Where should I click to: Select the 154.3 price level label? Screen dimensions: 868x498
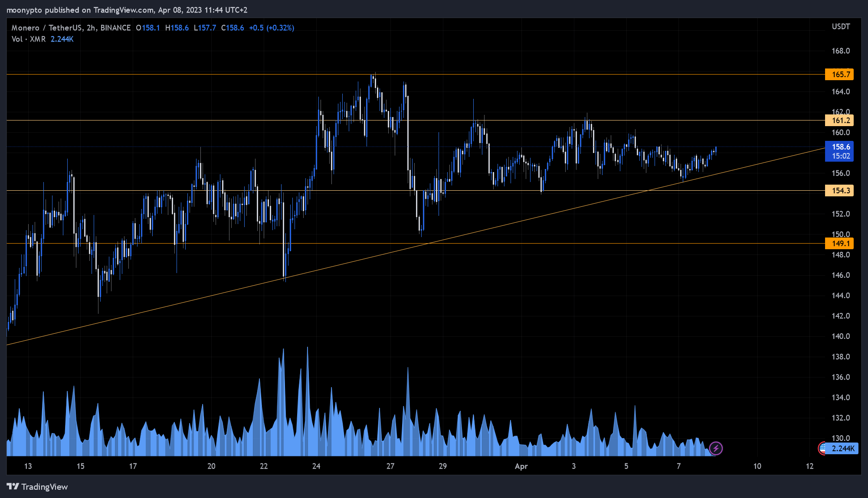click(839, 191)
